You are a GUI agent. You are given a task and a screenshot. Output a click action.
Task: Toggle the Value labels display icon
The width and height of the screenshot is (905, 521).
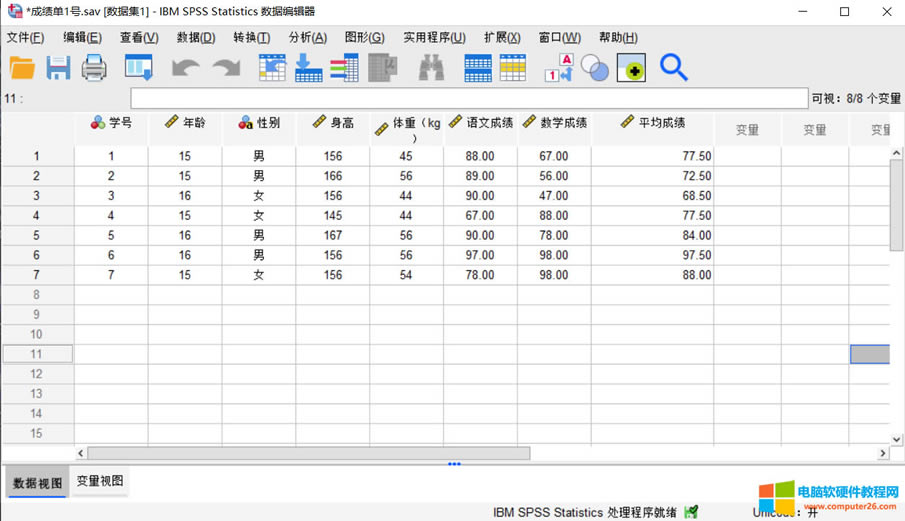pyautogui.click(x=558, y=68)
